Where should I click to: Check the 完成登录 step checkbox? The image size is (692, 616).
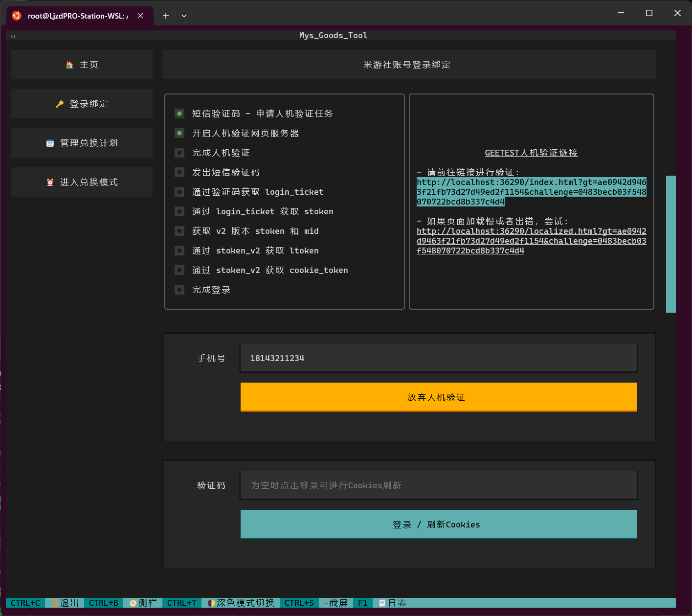point(179,290)
